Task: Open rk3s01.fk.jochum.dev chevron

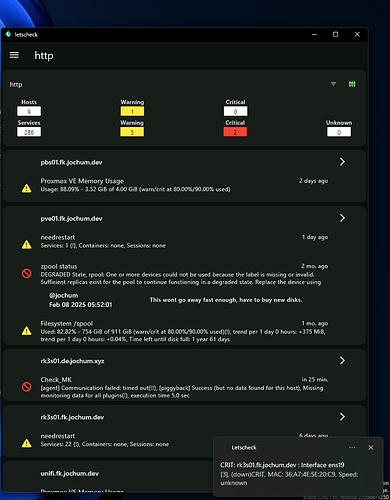Action: tap(342, 417)
